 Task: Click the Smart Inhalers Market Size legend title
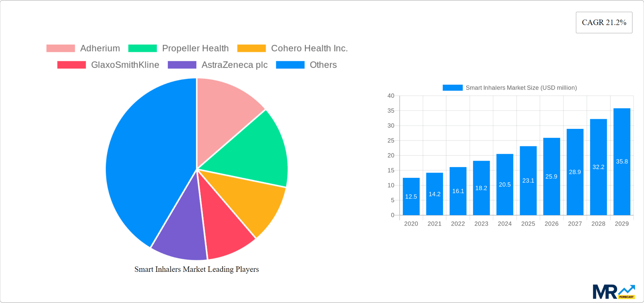(521, 88)
